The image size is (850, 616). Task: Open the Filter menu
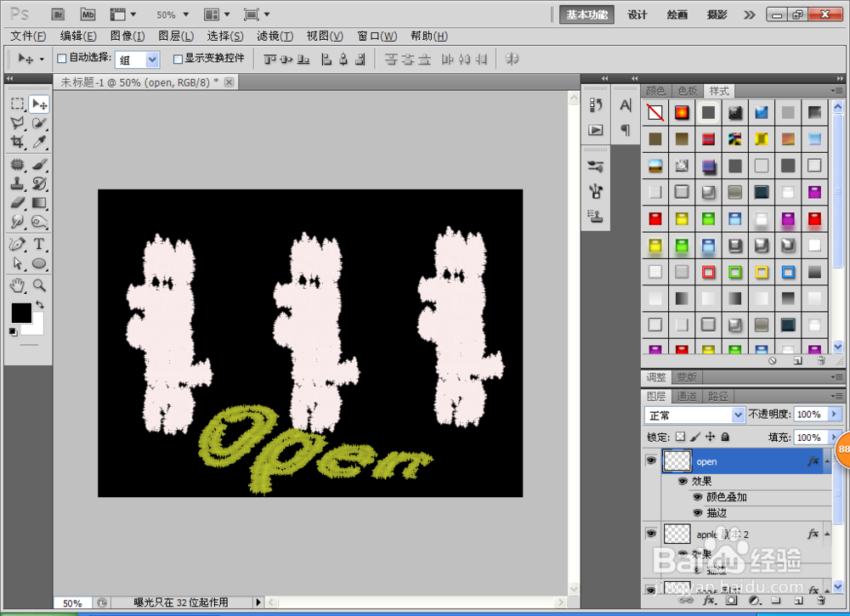click(x=275, y=37)
